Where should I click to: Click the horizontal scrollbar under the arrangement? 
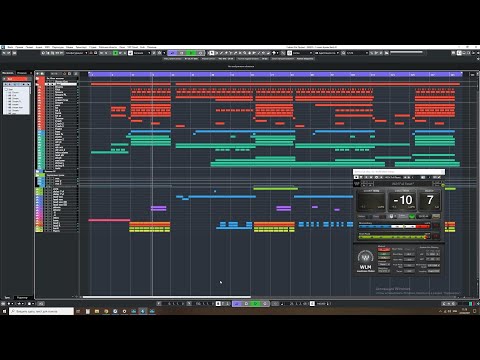click(x=167, y=297)
